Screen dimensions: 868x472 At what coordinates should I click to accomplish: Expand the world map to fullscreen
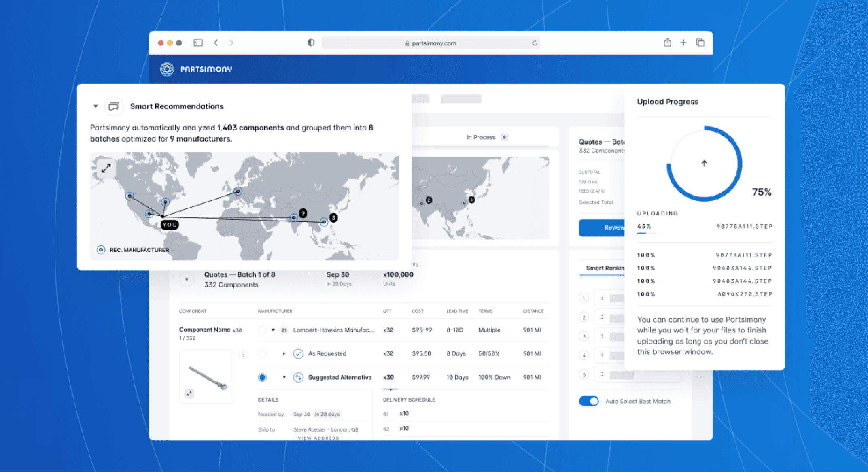[106, 168]
